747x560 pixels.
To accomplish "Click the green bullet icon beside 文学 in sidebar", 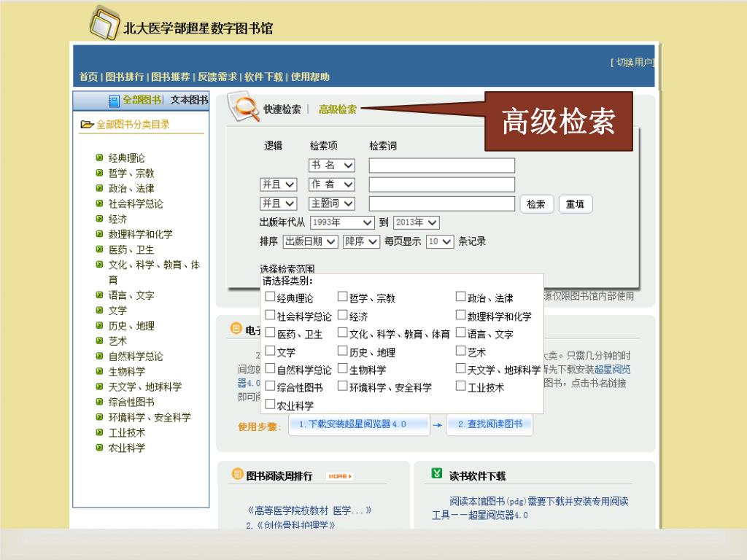I will click(x=99, y=310).
